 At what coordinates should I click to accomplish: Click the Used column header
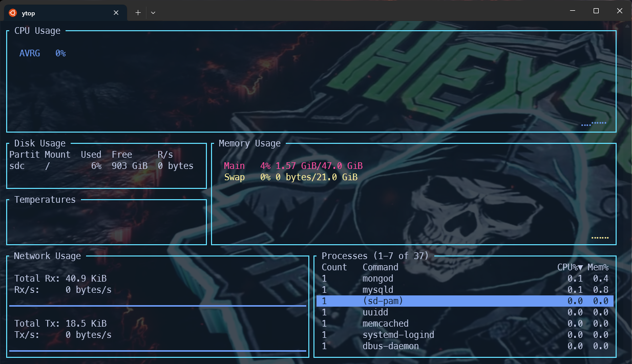click(91, 155)
